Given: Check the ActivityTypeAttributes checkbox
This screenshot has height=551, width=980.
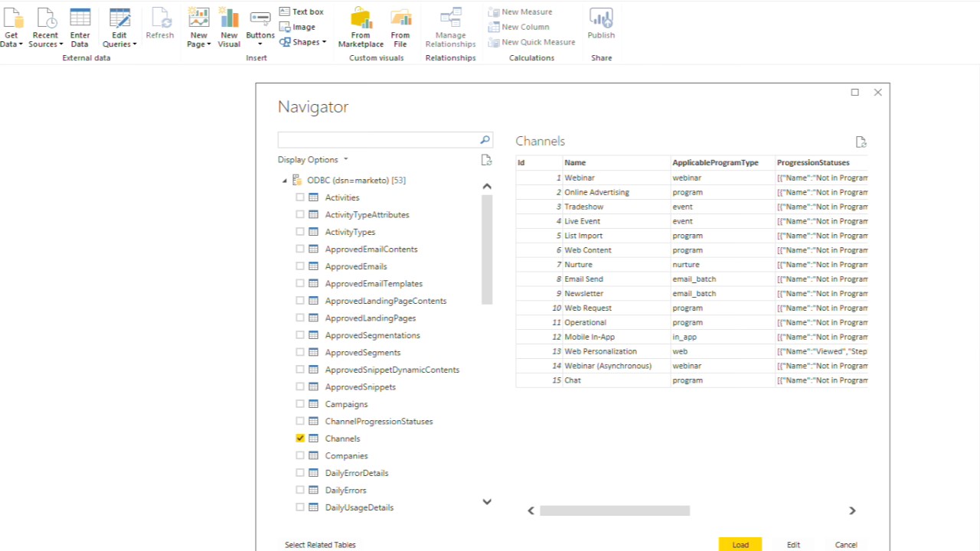Looking at the screenshot, I should [x=300, y=214].
